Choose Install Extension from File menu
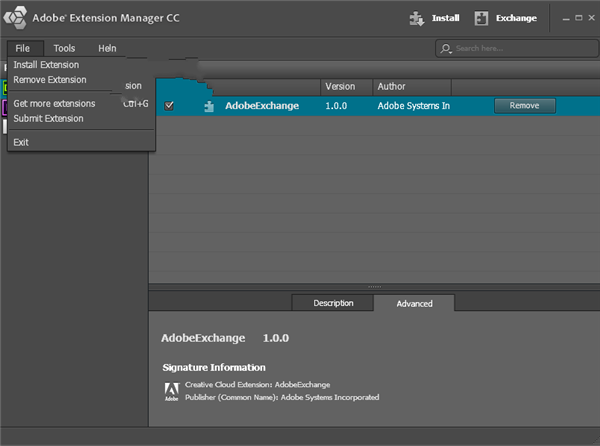 [x=46, y=65]
